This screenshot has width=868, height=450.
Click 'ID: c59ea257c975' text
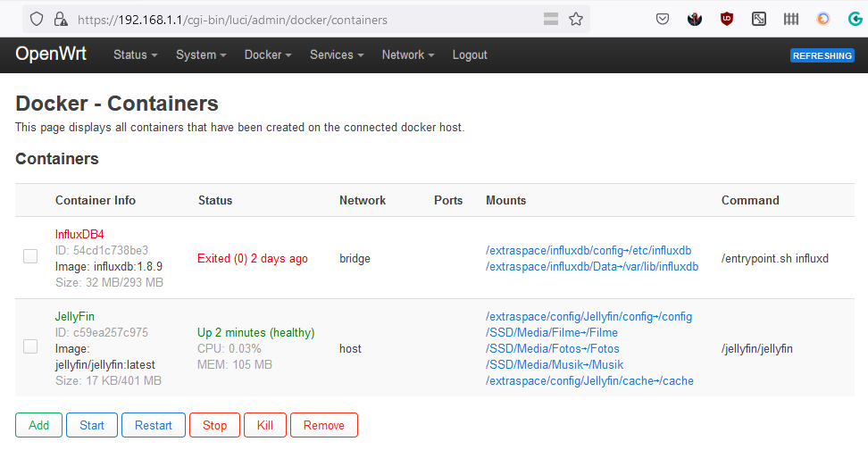click(x=102, y=333)
